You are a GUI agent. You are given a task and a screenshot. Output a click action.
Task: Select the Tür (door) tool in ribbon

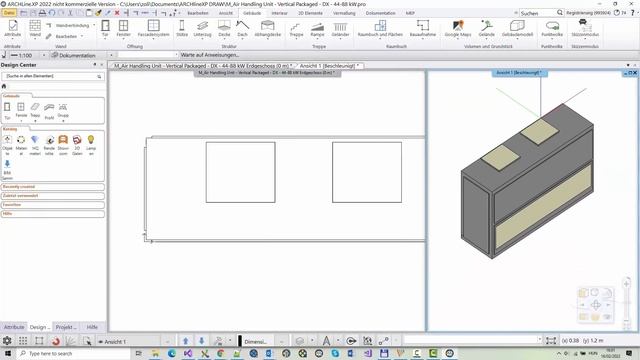pos(105,29)
